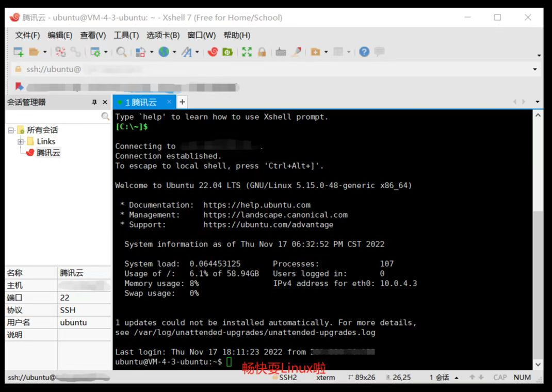Select 所有会话 root in tree
The height and width of the screenshot is (392, 552).
pyautogui.click(x=42, y=130)
